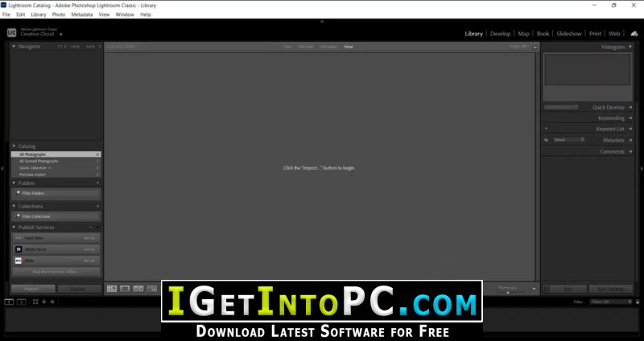Click the Filter Collections search icon
Screen dimensions: 644x341
(x=18, y=216)
